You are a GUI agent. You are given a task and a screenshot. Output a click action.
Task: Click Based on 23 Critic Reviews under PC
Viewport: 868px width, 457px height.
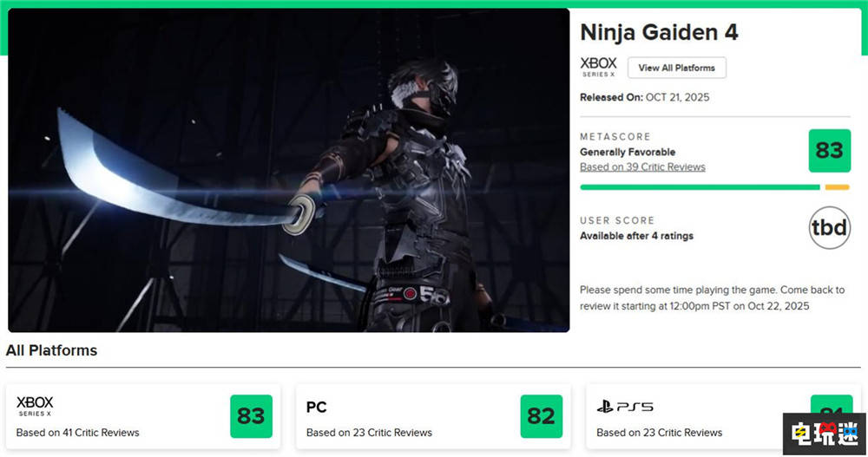point(369,432)
